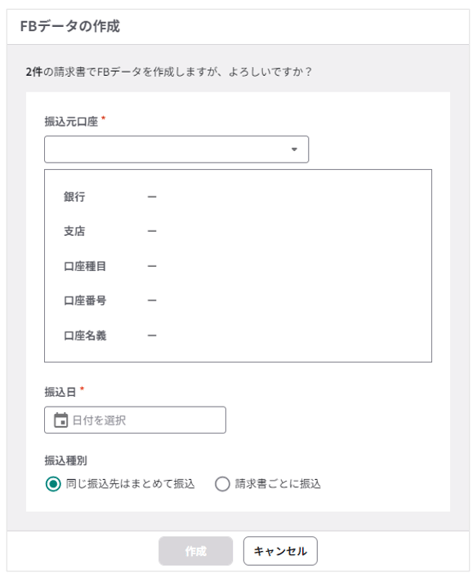The image size is (473, 578).
Task: Focus the 日付を選択 date input field
Action: point(135,420)
